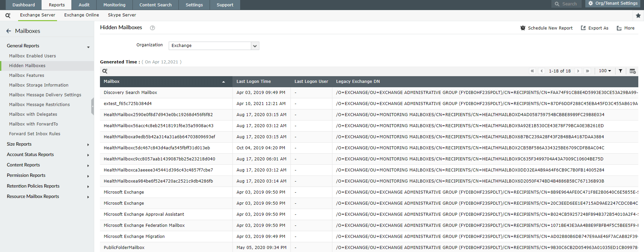
Task: Go to the Settings tab
Action: coord(194,5)
